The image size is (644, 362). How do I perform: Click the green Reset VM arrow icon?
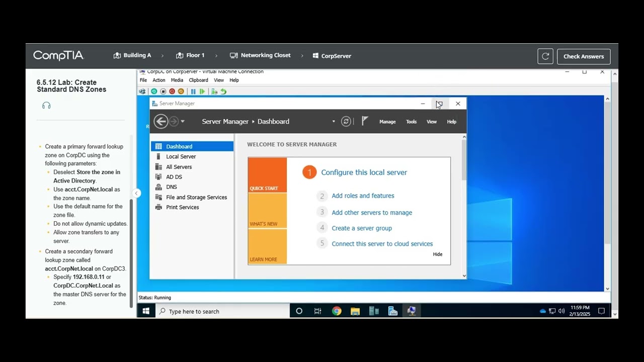coord(202,92)
